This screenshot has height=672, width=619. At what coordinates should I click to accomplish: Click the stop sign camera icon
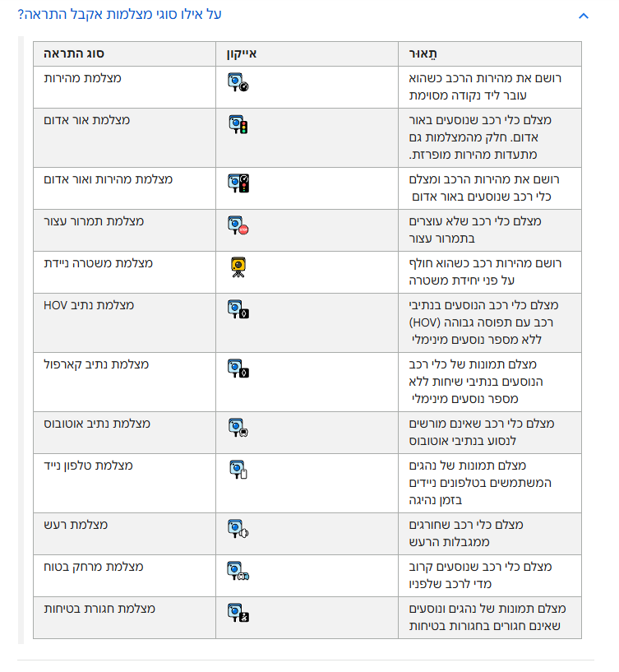[x=238, y=226]
